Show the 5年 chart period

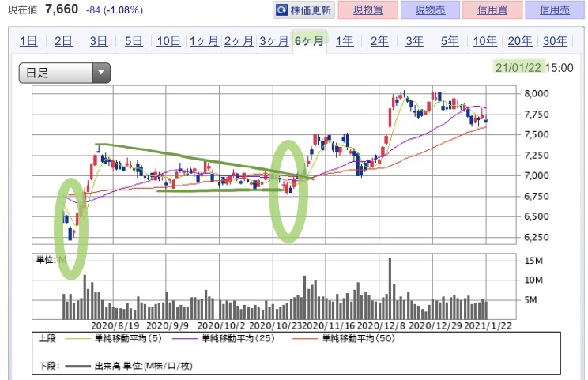tap(450, 41)
